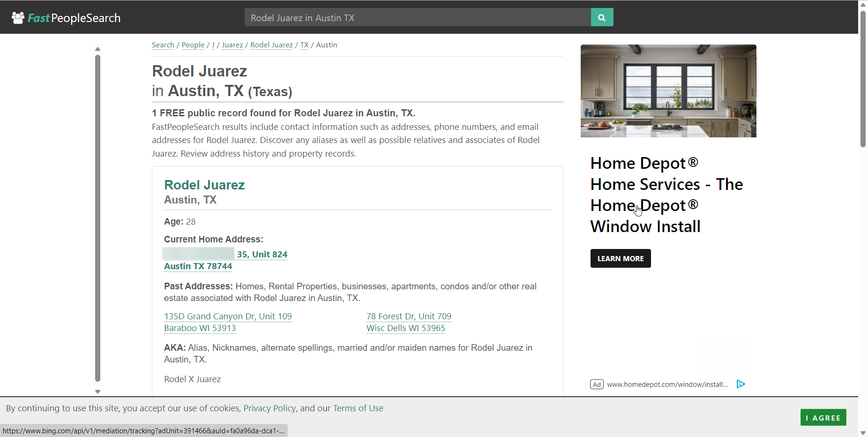Screen dimensions: 868x437
Task: Click the left panel vertical scrollbar thumb
Action: click(x=97, y=218)
